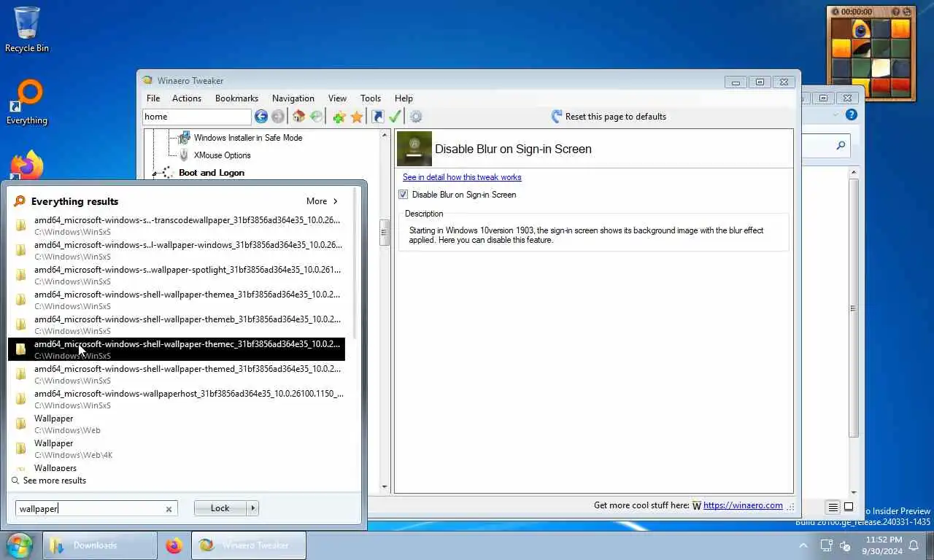Click the gray forward arrow in Winaero toolbar

[278, 117]
